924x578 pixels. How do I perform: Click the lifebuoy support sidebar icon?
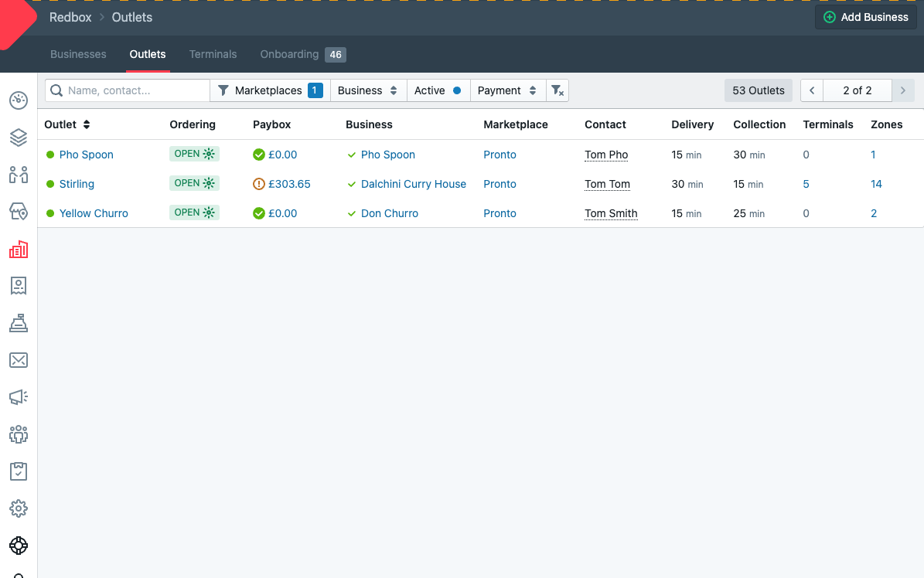[x=19, y=546]
